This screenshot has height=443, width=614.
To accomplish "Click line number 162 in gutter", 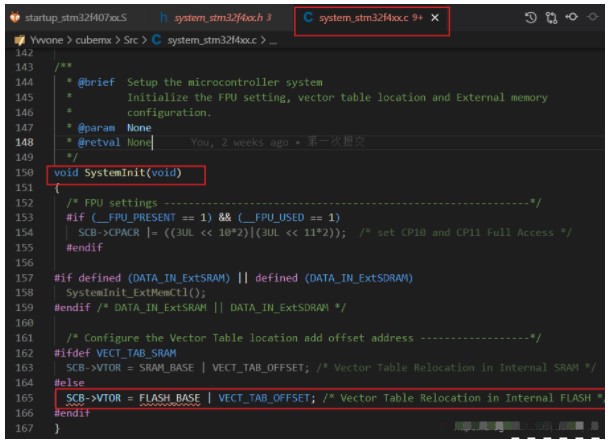I will coord(24,353).
